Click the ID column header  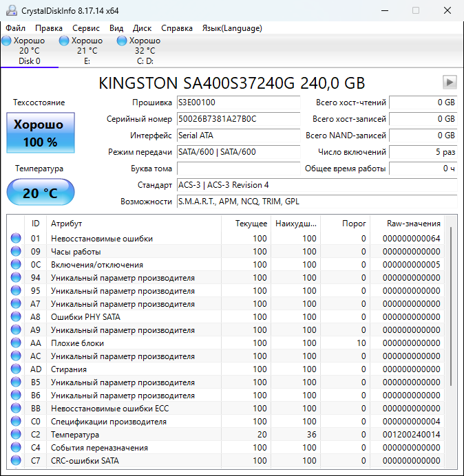tap(36, 224)
